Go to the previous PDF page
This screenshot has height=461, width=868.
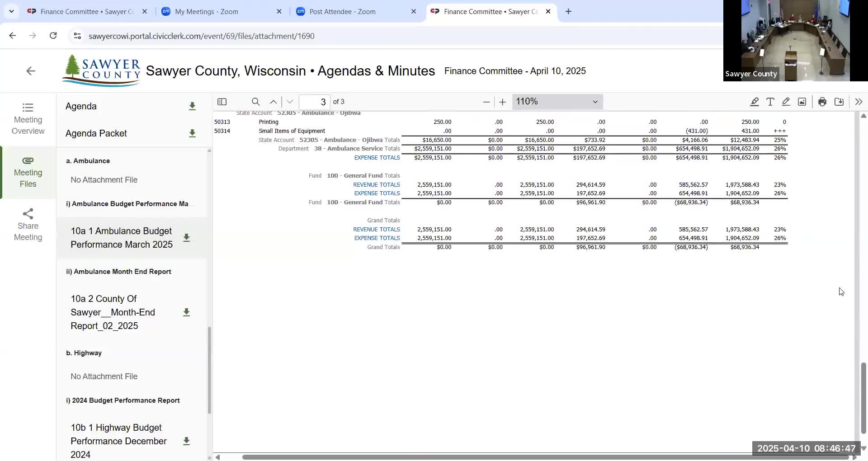273,102
